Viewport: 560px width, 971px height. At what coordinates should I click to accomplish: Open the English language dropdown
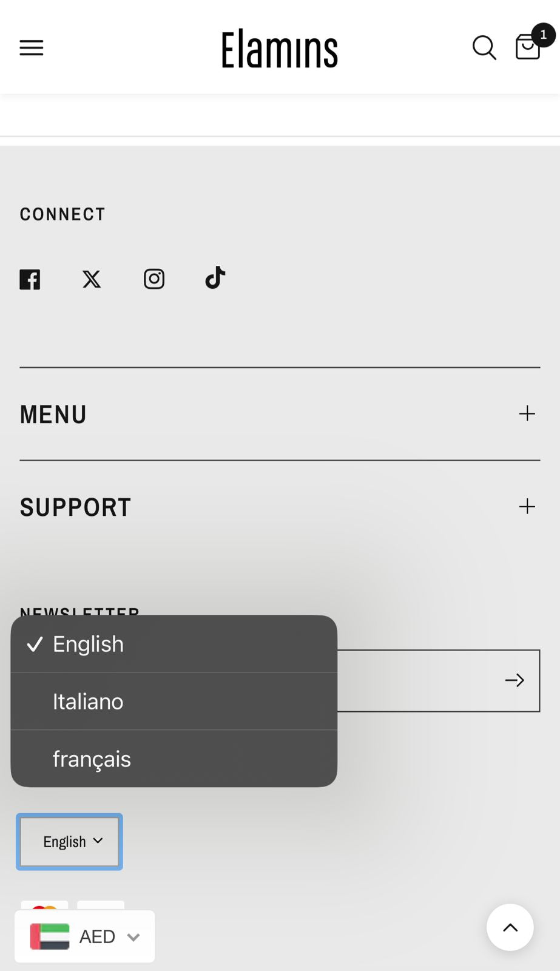click(69, 841)
